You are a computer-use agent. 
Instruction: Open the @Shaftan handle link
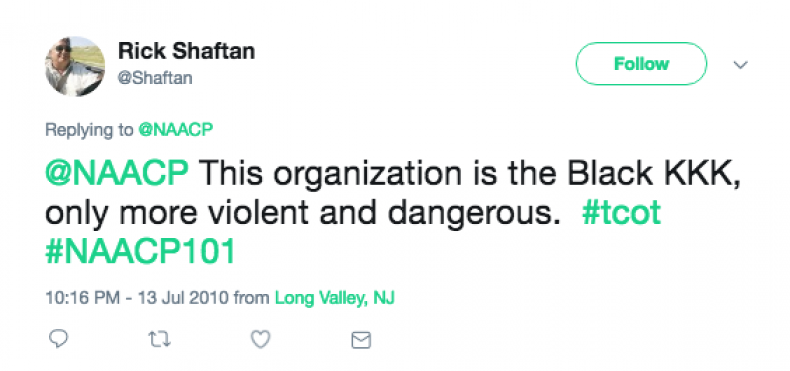(155, 78)
